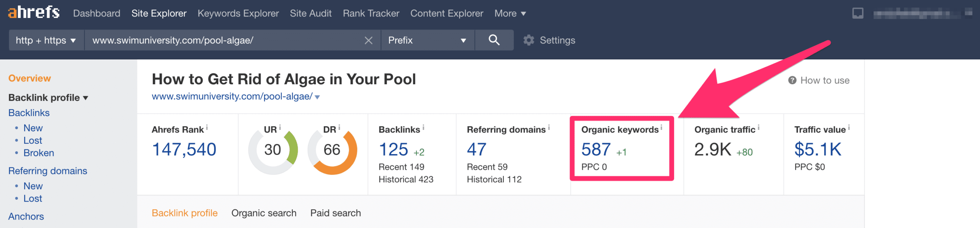Screen dimensions: 980x228
Task: Click the search magnifier button
Action: pos(494,40)
